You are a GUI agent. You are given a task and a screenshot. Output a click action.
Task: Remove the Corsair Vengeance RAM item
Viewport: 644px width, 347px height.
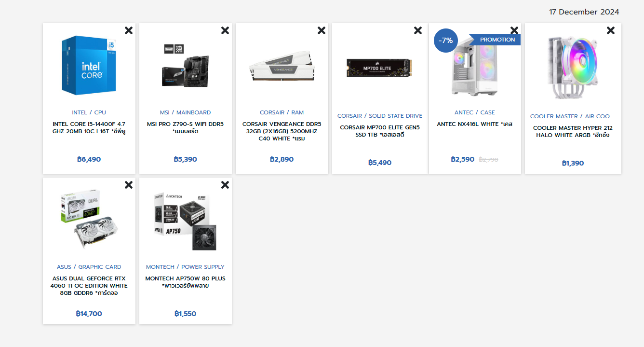coord(322,30)
